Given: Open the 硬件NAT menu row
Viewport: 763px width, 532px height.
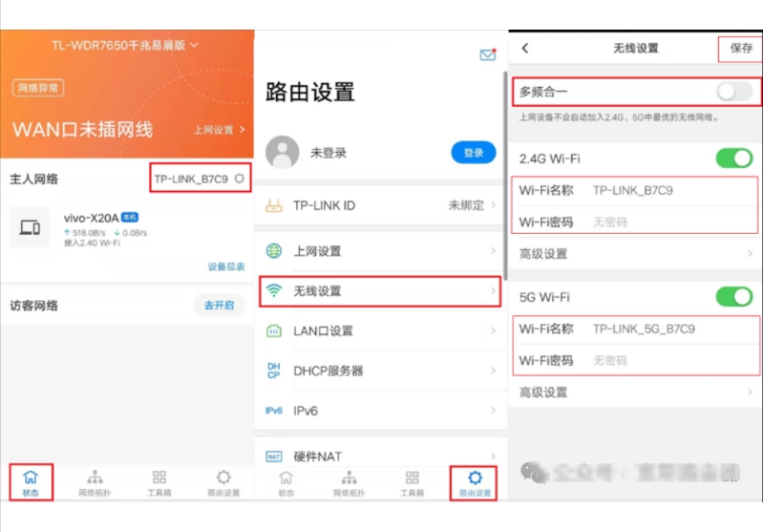Looking at the screenshot, I should [380, 457].
